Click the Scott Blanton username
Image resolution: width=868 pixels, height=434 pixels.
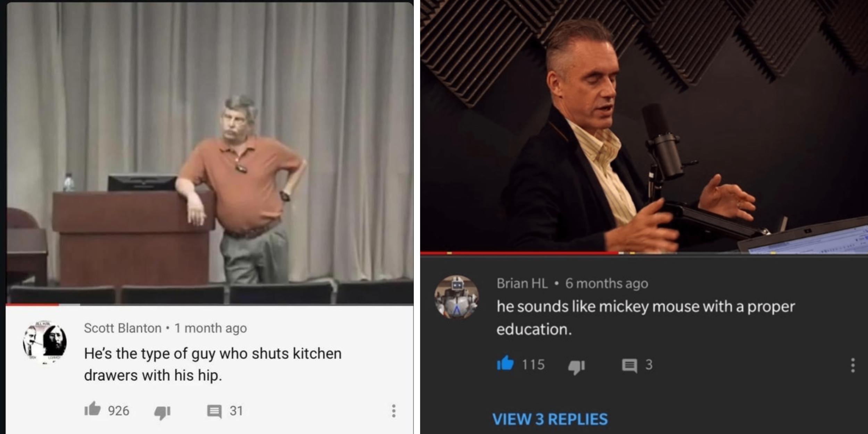[123, 328]
